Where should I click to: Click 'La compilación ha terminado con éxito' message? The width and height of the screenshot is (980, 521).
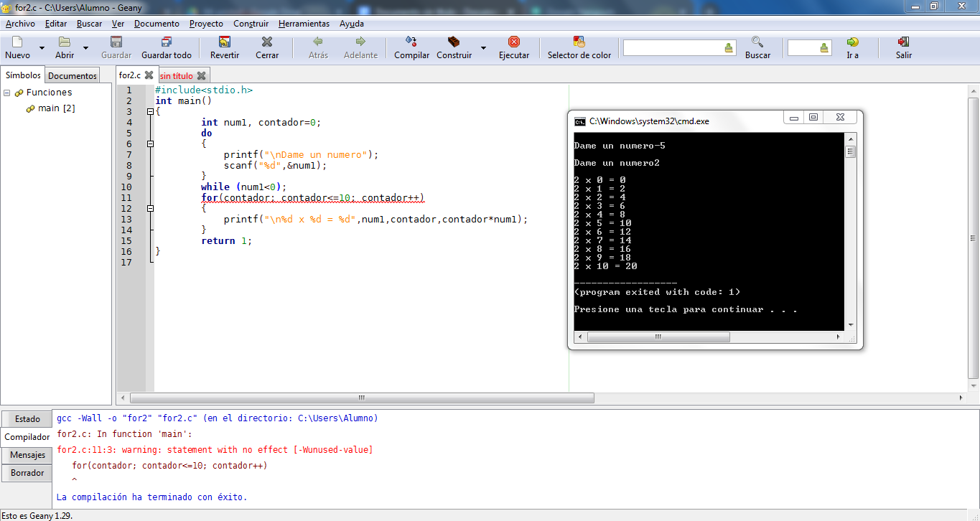click(151, 497)
